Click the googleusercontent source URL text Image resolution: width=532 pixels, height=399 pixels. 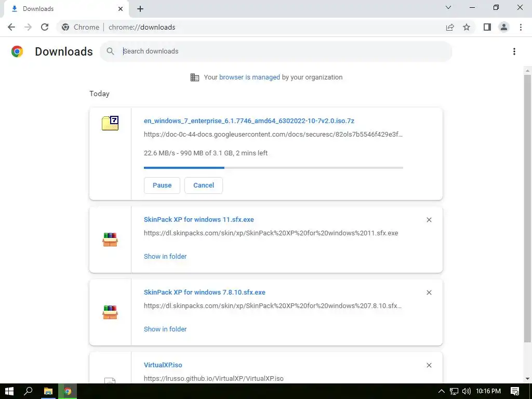[273, 135]
